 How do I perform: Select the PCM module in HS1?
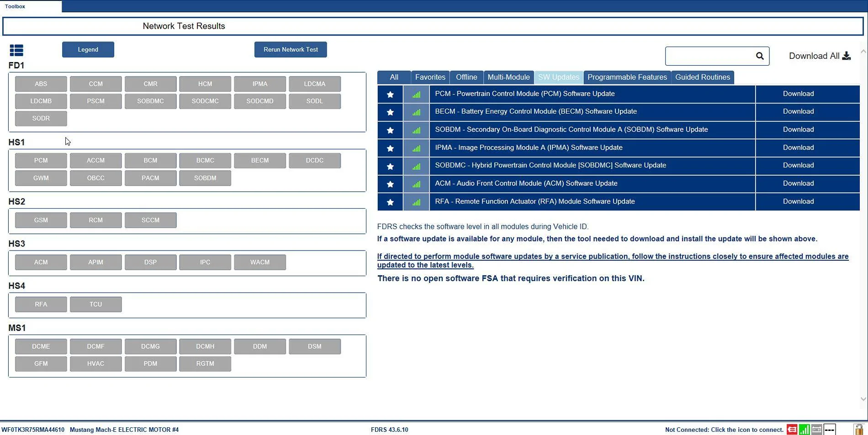(41, 161)
